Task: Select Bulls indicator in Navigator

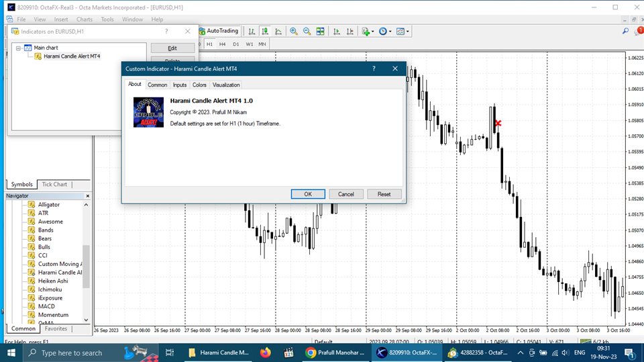Action: (44, 247)
